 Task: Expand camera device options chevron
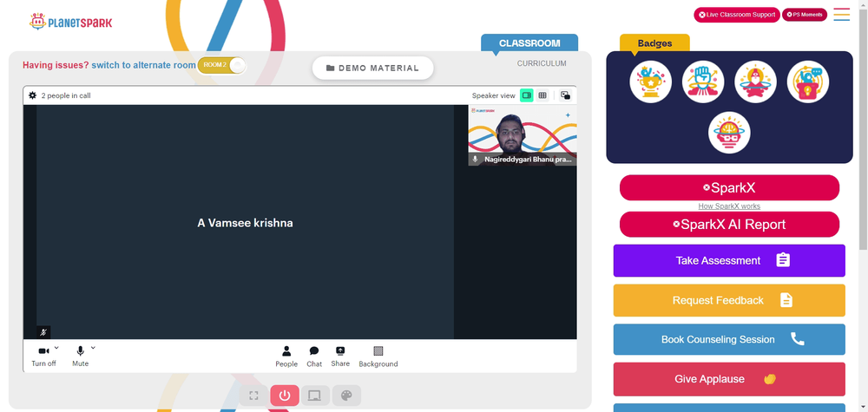pyautogui.click(x=56, y=347)
